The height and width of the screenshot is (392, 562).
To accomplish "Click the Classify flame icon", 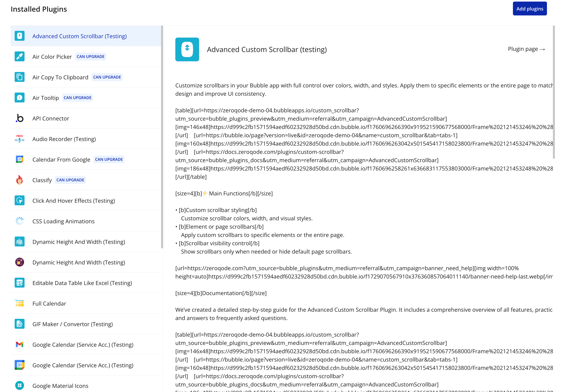I will [19, 180].
